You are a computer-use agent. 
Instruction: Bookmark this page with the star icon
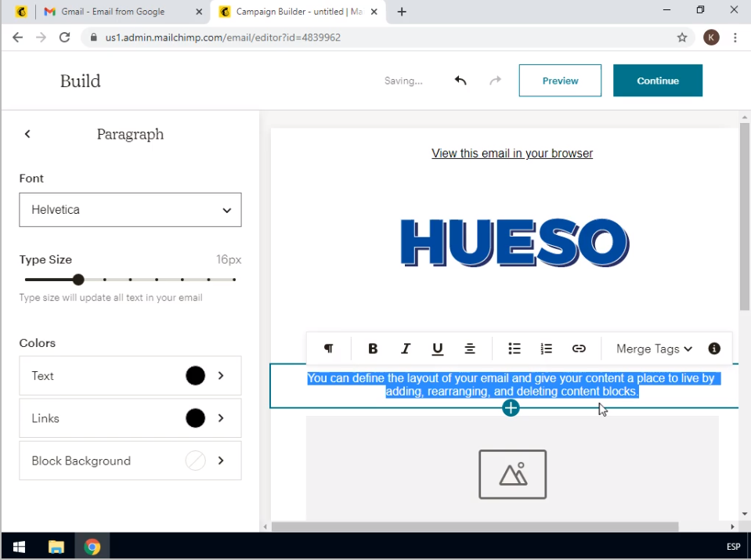(x=682, y=38)
